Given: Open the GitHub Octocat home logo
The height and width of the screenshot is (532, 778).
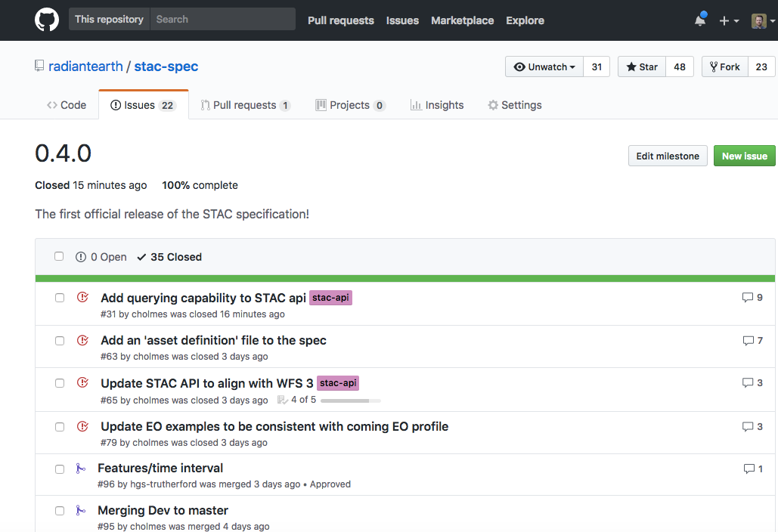Looking at the screenshot, I should click(x=47, y=20).
